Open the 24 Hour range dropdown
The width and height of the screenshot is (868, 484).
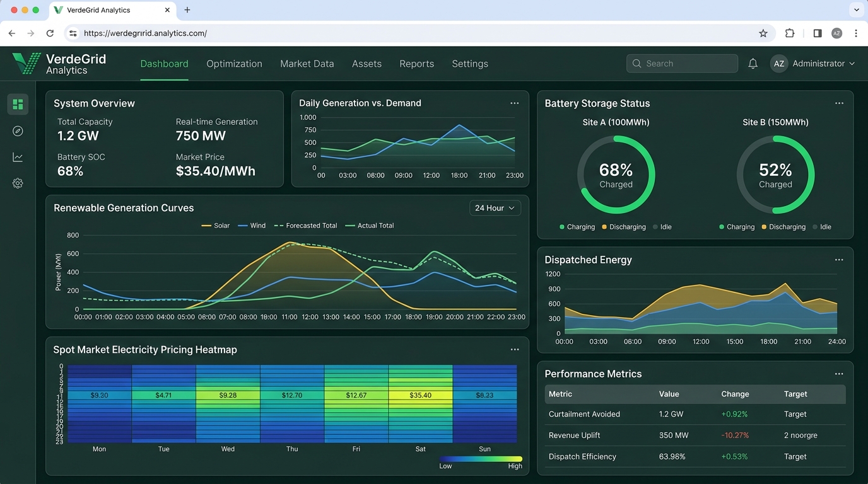tap(495, 208)
